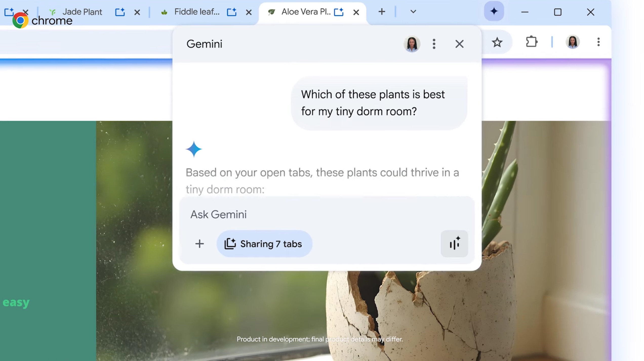Open Chrome's three-dot menu
This screenshot has width=644, height=361.
coord(598,42)
